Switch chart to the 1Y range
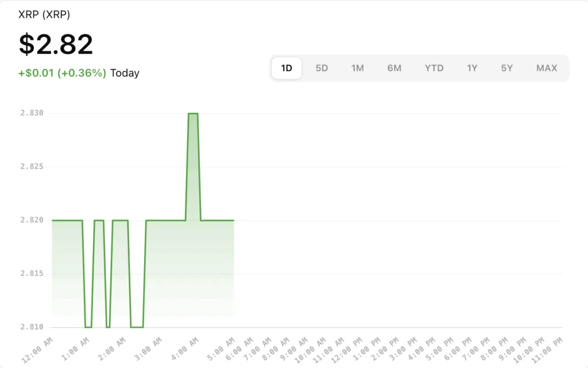This screenshot has width=588, height=368. pyautogui.click(x=472, y=68)
